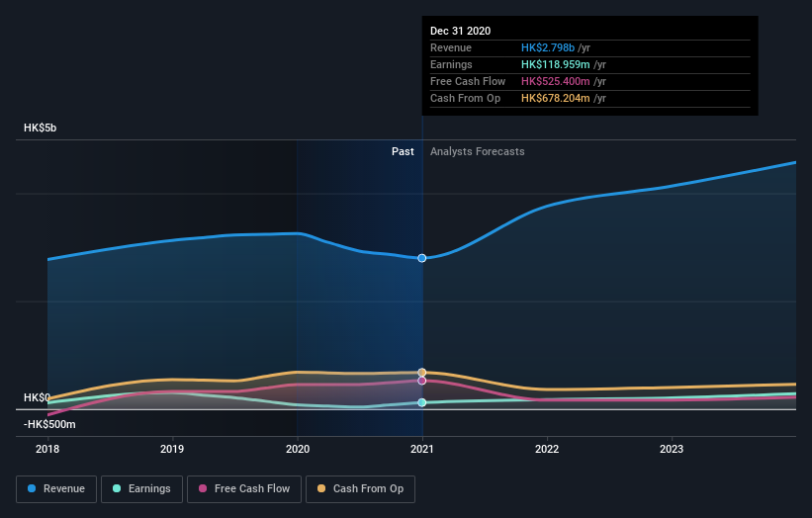Select the Earnings marker at 2021

tap(422, 402)
